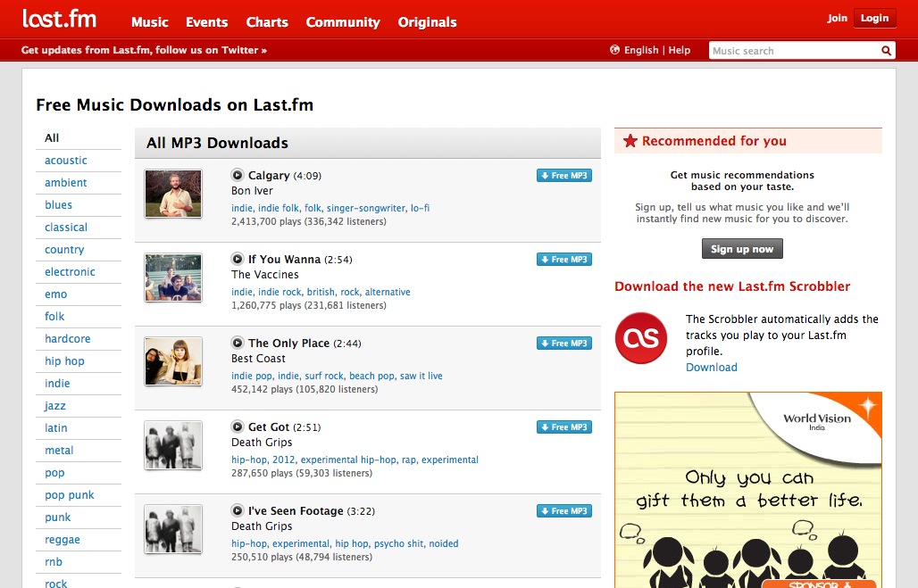Open the Bon Iver artist link
The height and width of the screenshot is (588, 918).
pyautogui.click(x=252, y=191)
